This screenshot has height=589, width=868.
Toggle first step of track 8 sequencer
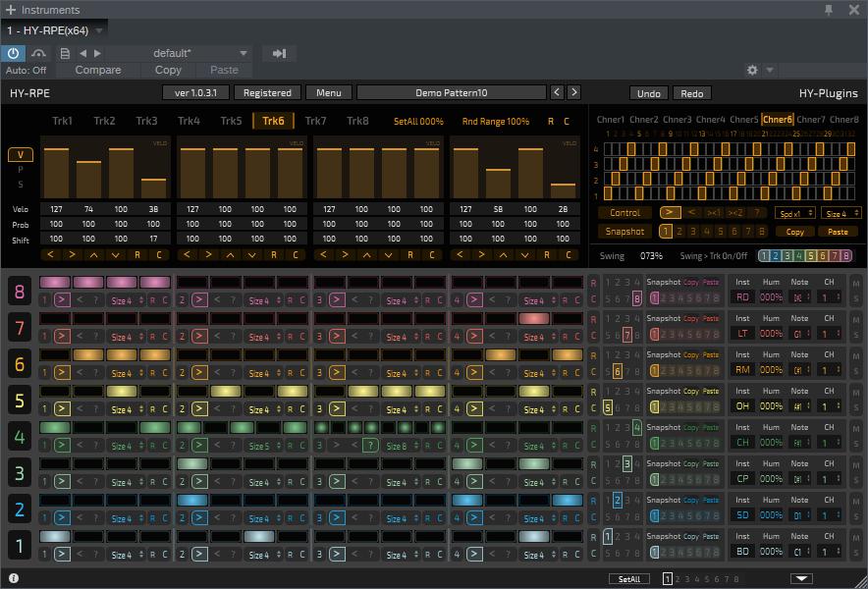[x=55, y=283]
